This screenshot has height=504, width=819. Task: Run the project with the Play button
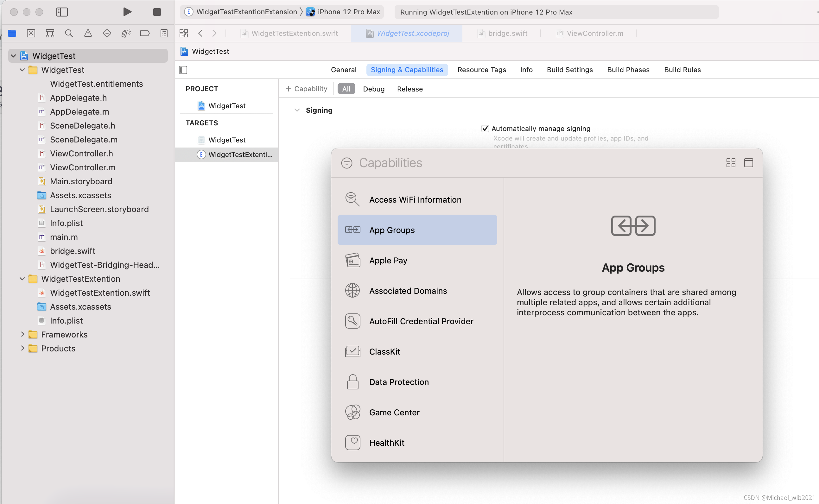pyautogui.click(x=127, y=12)
